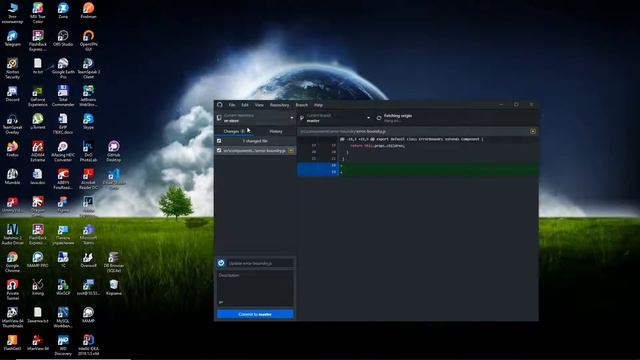Open the Skype desktop icon
The height and width of the screenshot is (360, 640).
click(88, 122)
